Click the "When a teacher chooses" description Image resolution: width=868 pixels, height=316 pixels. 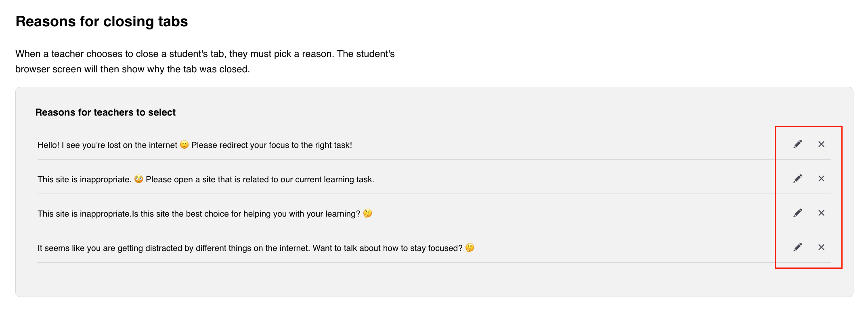click(205, 61)
